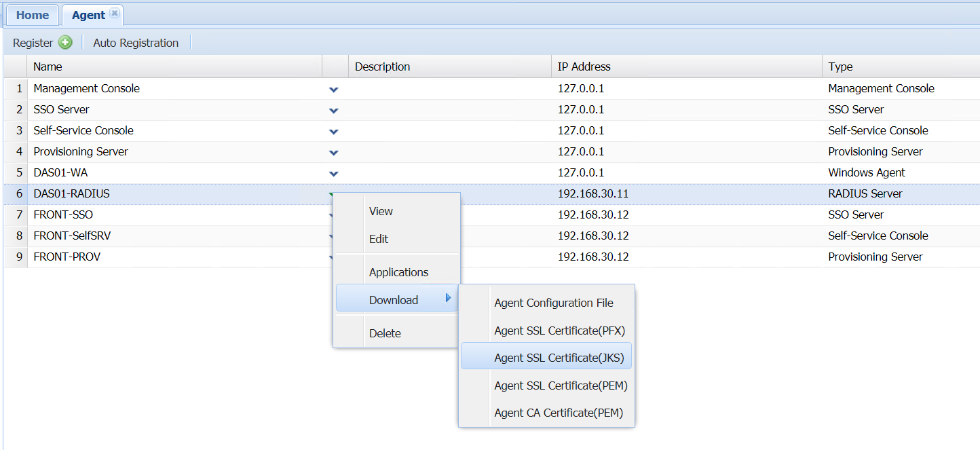Click Provisioning Server row dropdown chevron

[x=333, y=152]
